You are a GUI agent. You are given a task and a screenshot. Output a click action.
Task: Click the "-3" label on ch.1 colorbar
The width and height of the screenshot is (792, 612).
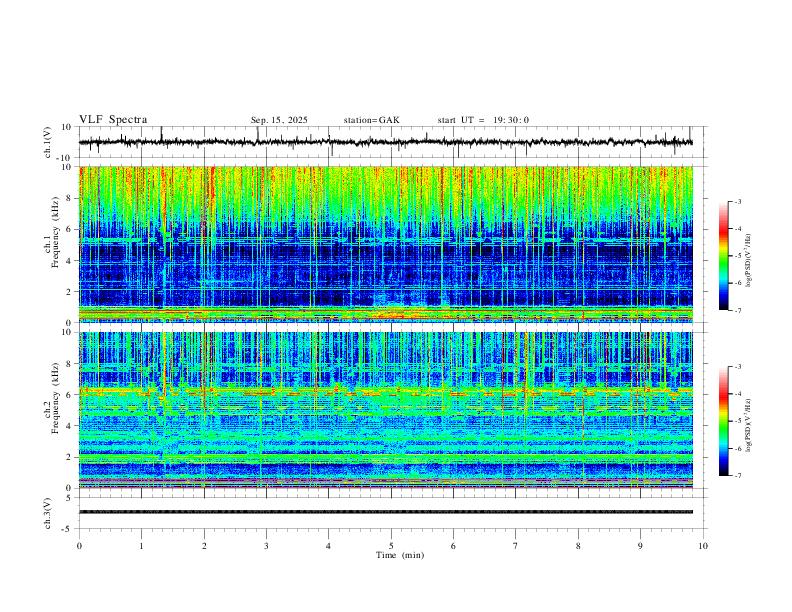click(x=737, y=201)
